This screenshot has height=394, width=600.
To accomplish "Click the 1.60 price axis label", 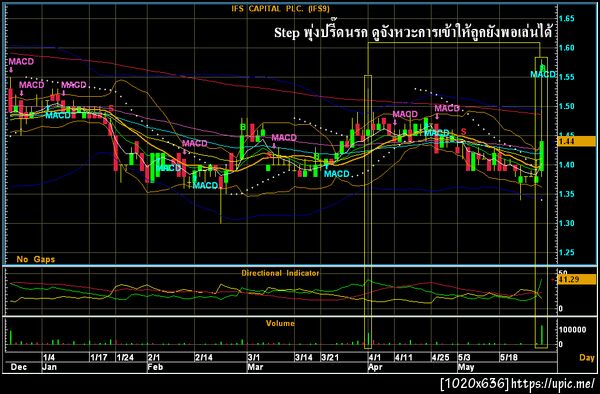I will click(567, 48).
